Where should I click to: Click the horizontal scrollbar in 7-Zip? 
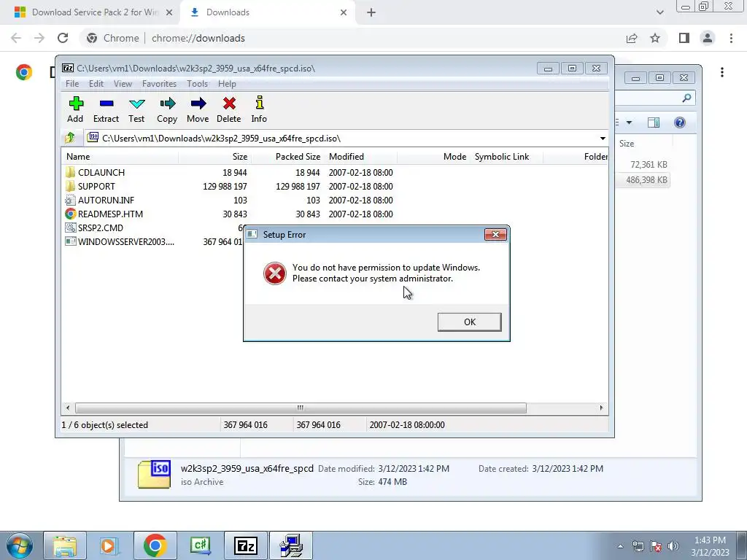(x=301, y=408)
